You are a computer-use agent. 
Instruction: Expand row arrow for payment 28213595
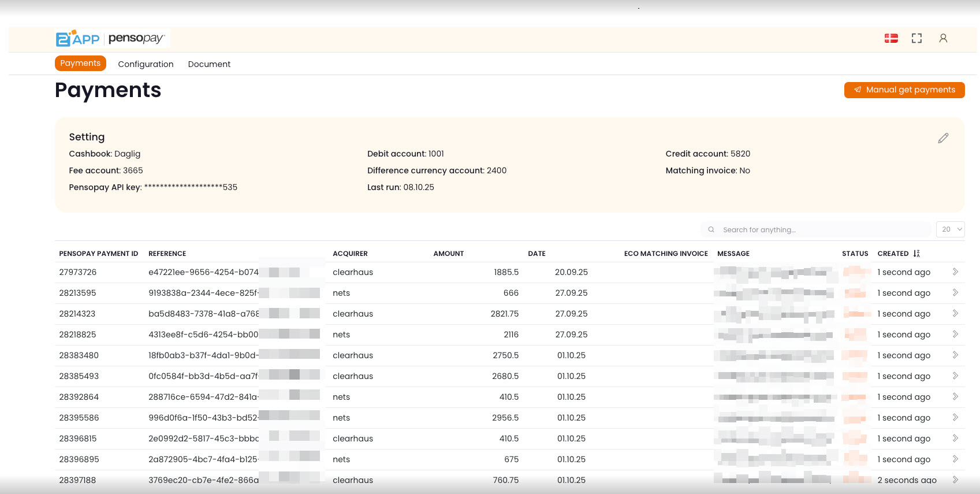(x=955, y=293)
